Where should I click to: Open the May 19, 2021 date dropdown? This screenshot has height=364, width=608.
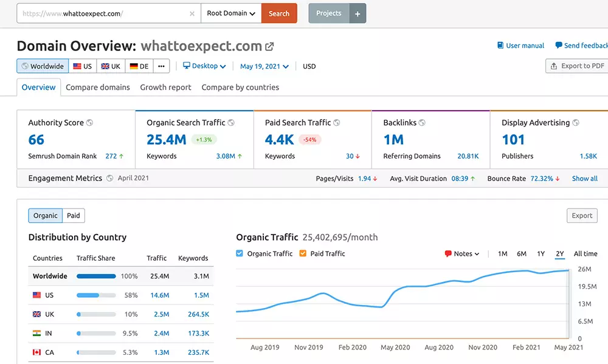click(x=264, y=66)
